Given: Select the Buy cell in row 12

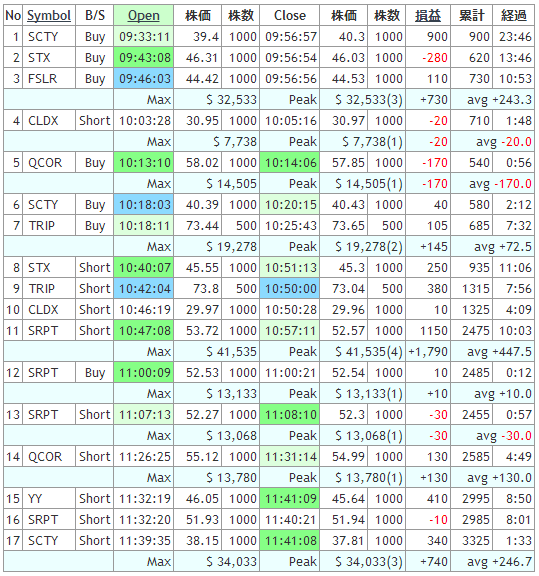Looking at the screenshot, I should point(95,372).
